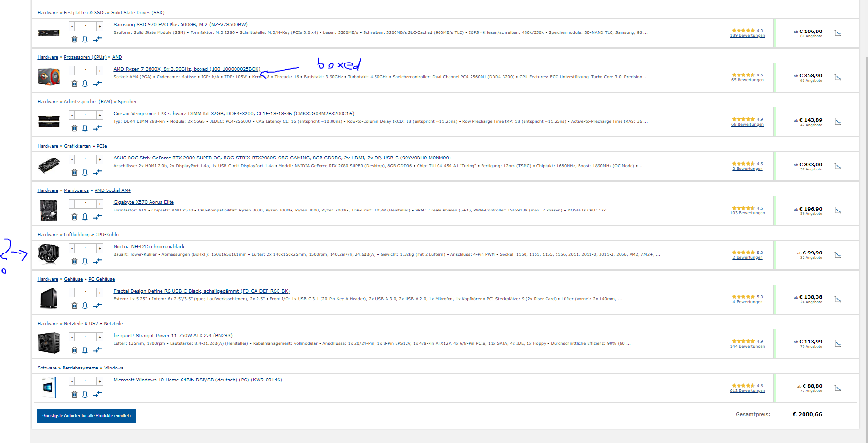Image resolution: width=868 pixels, height=443 pixels.
Task: Open Arbeitsspeicher (RAM) breadcrumb category
Action: 88,102
